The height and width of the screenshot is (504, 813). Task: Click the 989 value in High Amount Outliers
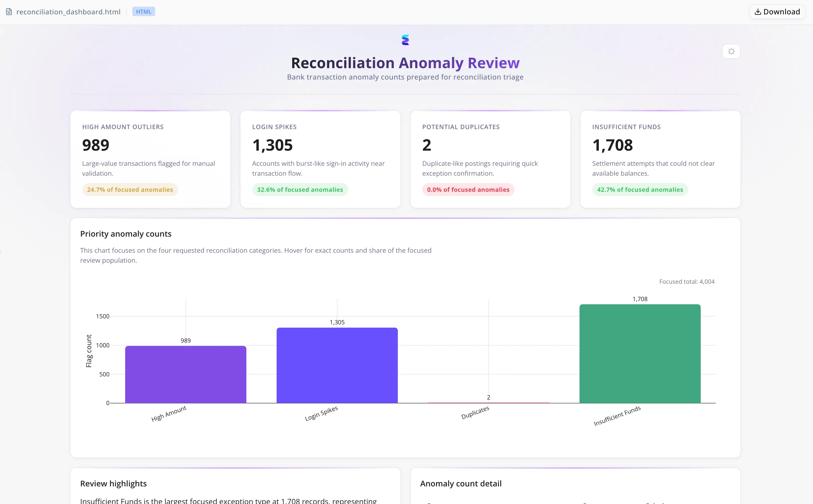96,145
